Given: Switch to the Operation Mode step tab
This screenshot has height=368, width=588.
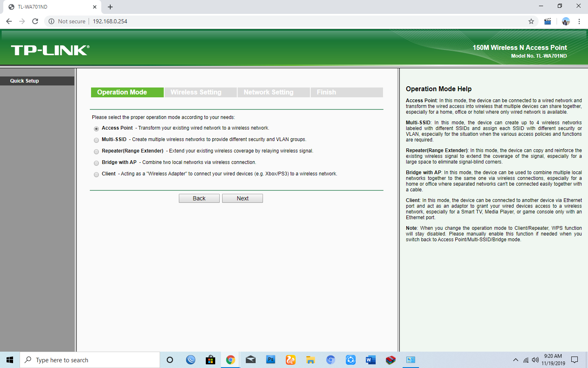Looking at the screenshot, I should coord(127,92).
